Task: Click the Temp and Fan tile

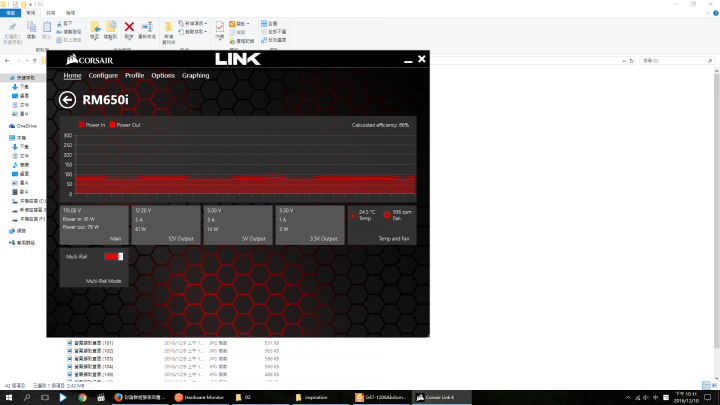Action: pos(382,225)
